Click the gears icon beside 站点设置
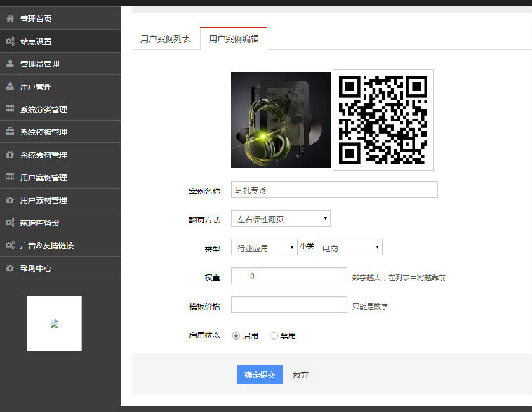The height and width of the screenshot is (412, 532). pos(10,41)
